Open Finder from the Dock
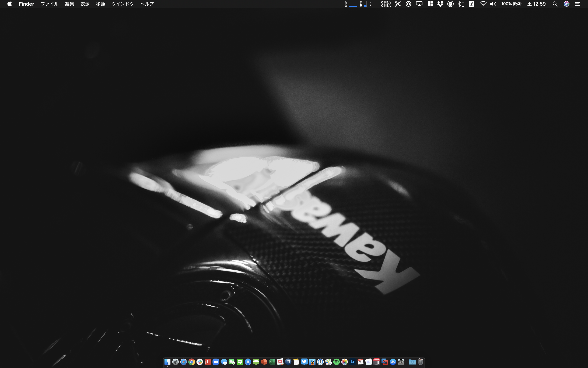Screen dimensions: 588x368 coord(167,362)
